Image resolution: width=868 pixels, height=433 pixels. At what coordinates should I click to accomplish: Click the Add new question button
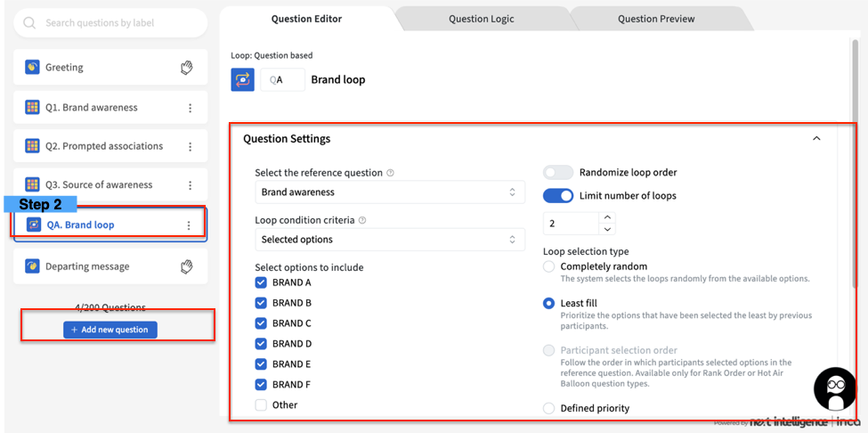(x=110, y=330)
